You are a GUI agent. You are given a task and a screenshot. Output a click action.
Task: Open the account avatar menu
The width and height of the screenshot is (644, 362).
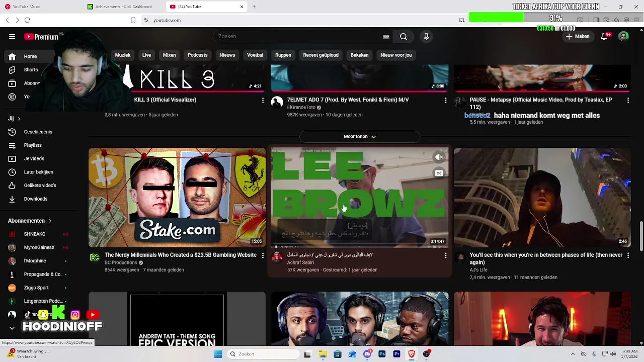[x=623, y=36]
